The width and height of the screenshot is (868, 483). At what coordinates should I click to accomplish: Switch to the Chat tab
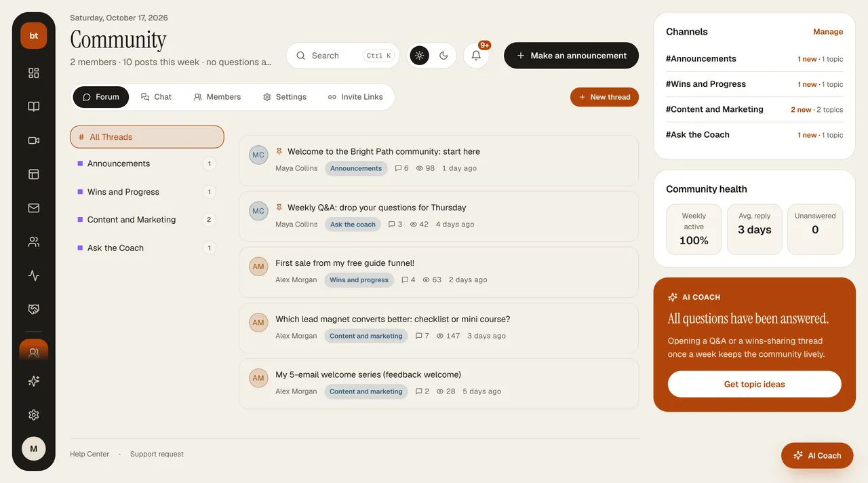click(x=156, y=97)
